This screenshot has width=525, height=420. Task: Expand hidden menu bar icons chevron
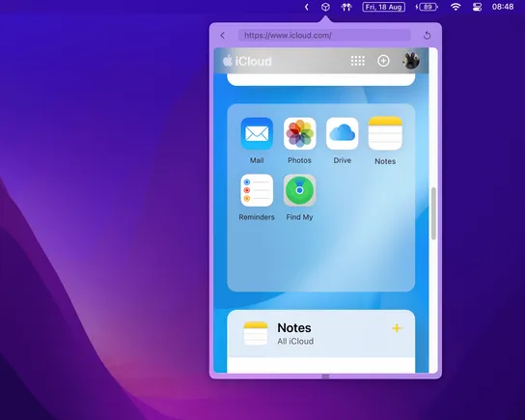coord(306,7)
